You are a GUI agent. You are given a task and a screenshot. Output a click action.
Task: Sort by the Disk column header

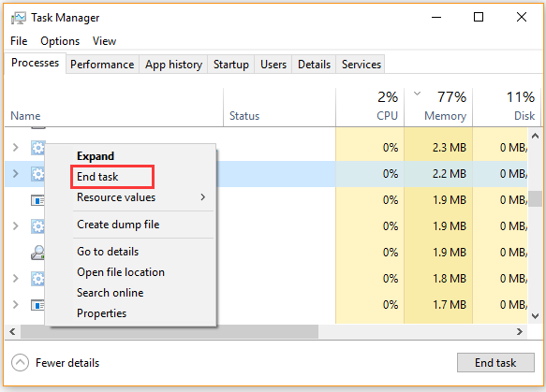pos(507,108)
